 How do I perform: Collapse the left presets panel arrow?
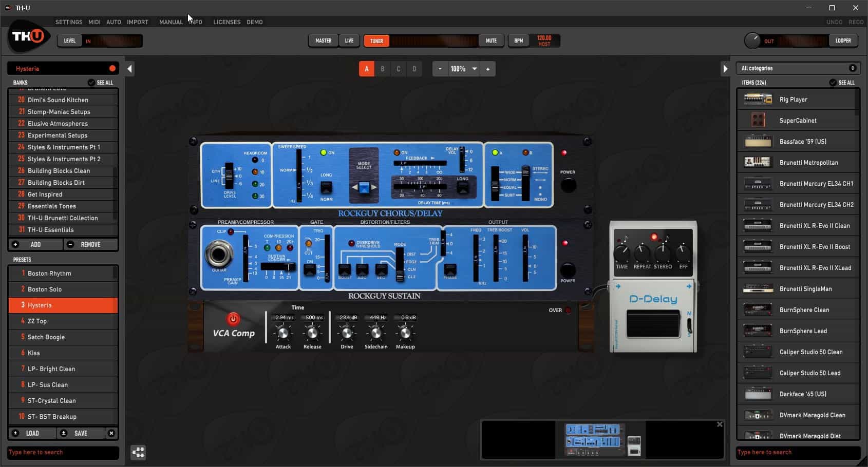[x=130, y=69]
